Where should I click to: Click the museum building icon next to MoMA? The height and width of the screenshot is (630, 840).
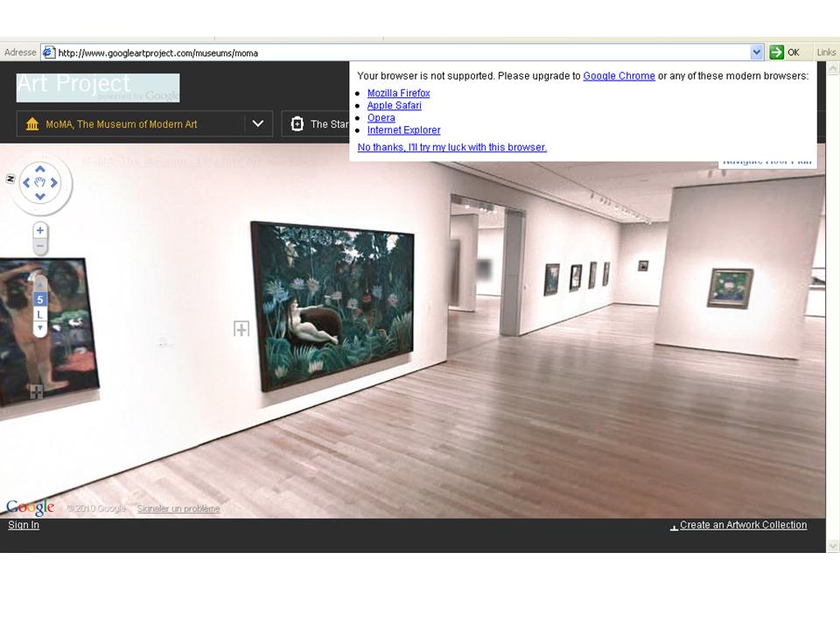click(32, 124)
